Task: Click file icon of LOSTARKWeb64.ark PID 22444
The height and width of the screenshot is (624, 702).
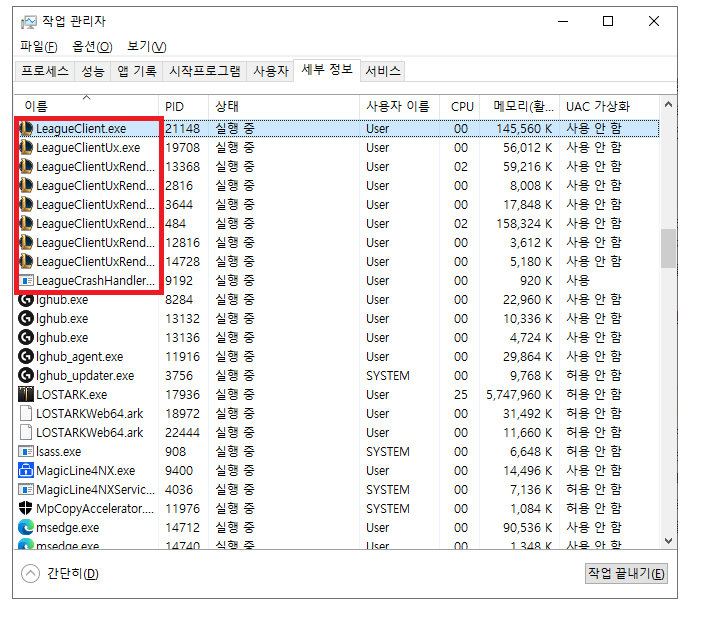Action: (x=26, y=432)
